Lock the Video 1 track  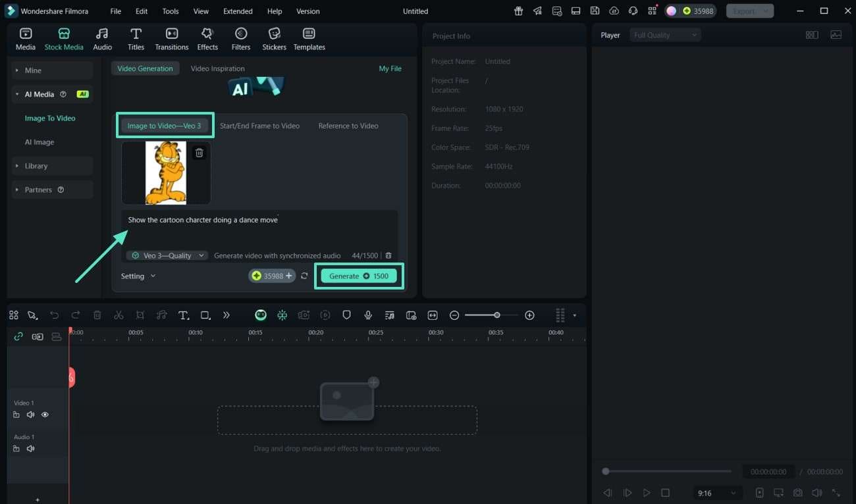[x=16, y=415]
